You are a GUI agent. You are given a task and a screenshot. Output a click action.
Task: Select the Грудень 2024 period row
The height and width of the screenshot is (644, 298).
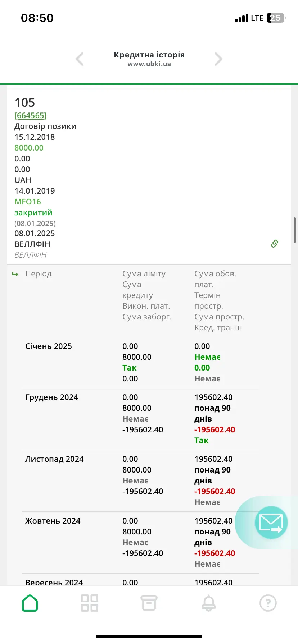click(x=51, y=397)
